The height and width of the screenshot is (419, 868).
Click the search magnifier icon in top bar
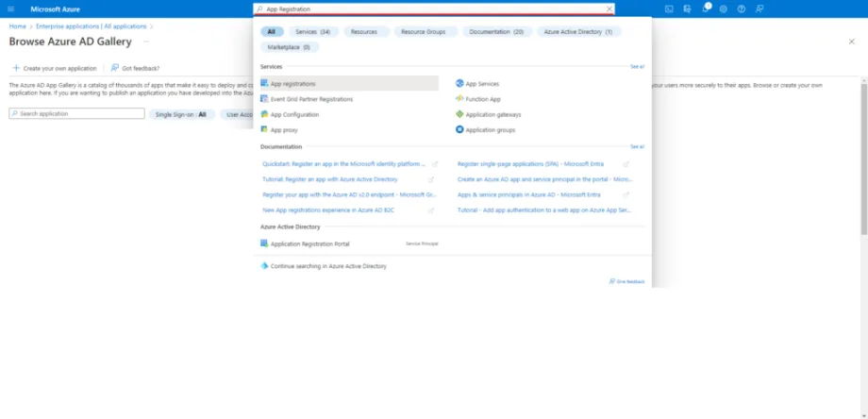pyautogui.click(x=259, y=8)
